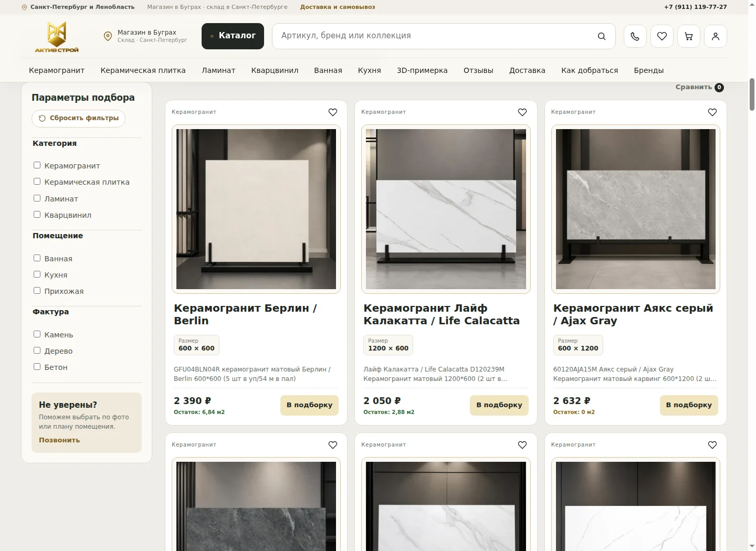Tick the Керамогранит category checkbox

click(37, 165)
